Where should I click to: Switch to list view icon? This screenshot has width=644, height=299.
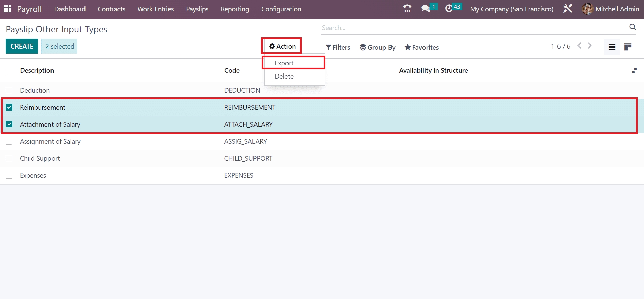tap(612, 47)
